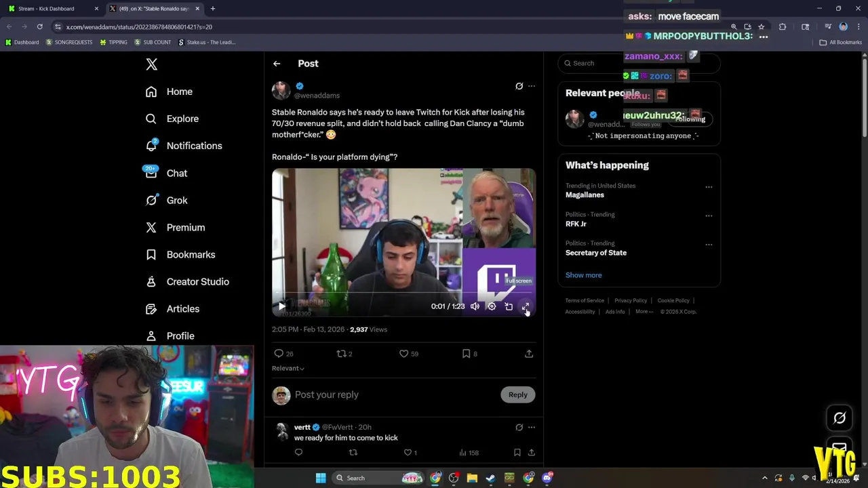The height and width of the screenshot is (488, 868).
Task: Open vertt's profile avatar
Action: pyautogui.click(x=281, y=432)
